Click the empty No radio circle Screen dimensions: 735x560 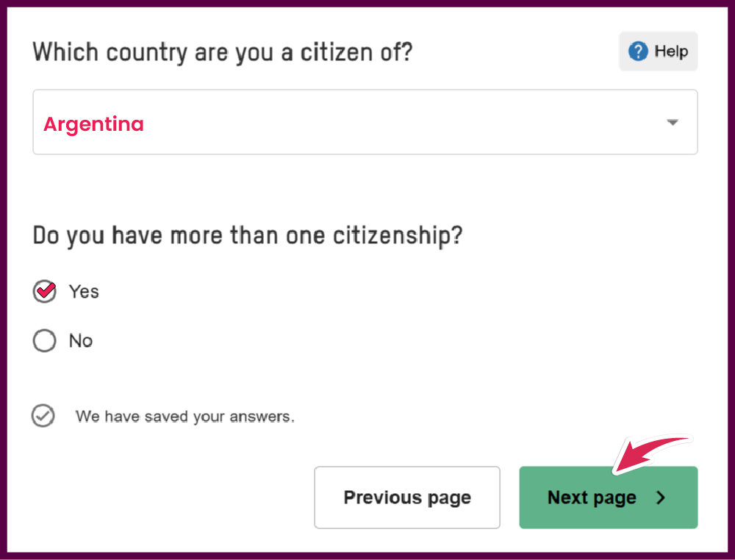[x=45, y=340]
